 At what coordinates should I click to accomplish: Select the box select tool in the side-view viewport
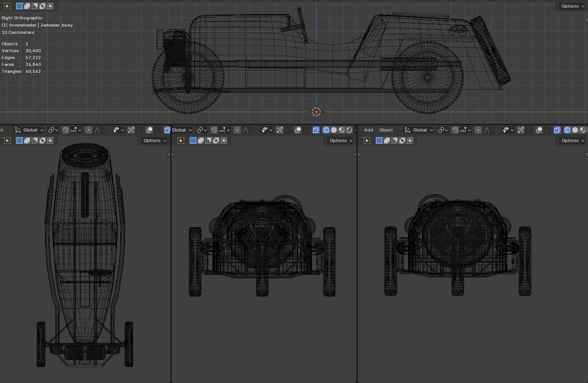click(7, 6)
